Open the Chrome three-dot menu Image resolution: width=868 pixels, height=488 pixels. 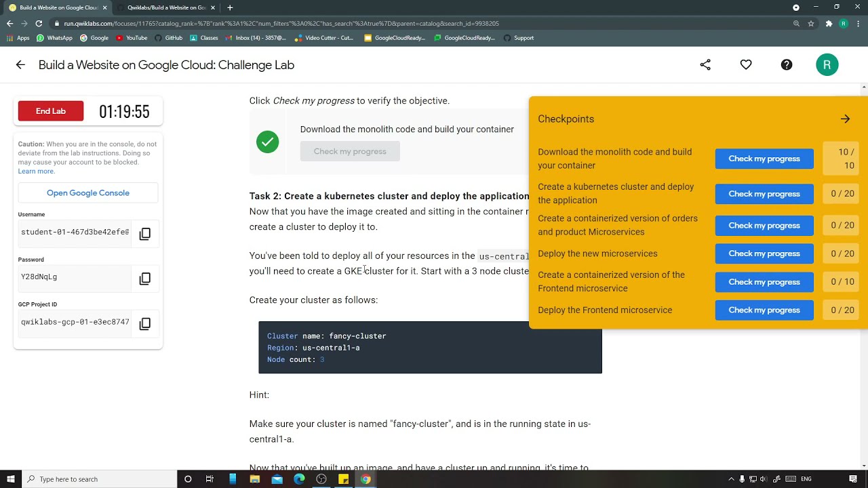[x=859, y=24]
